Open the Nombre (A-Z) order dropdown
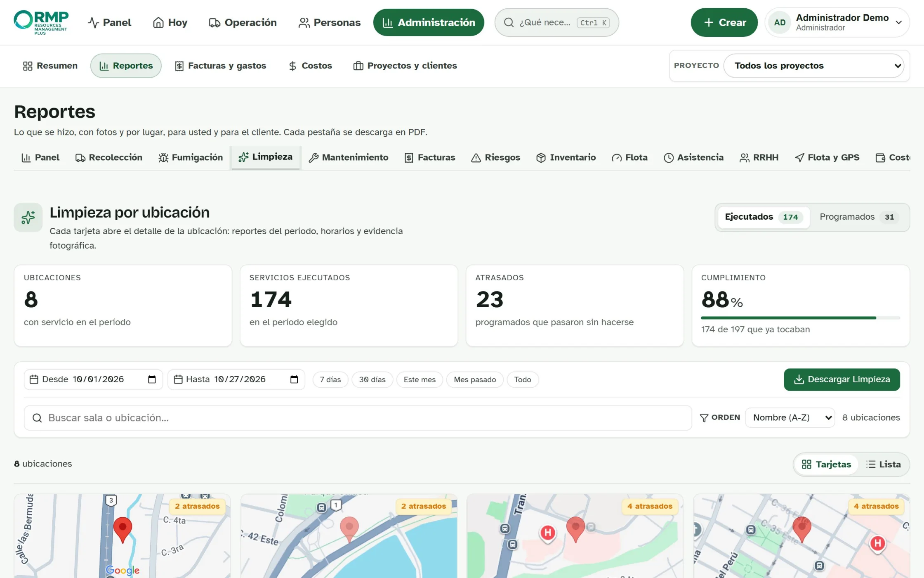The width and height of the screenshot is (924, 578). (x=790, y=418)
